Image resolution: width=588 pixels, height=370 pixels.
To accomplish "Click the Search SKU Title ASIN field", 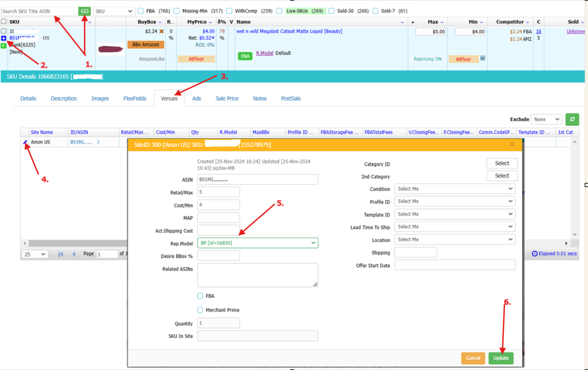I will [x=39, y=11].
